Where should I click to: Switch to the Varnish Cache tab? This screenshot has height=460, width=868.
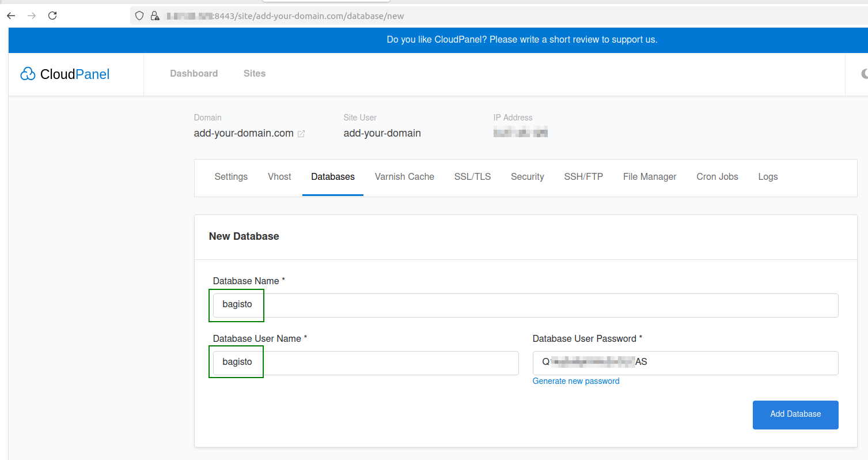[404, 177]
